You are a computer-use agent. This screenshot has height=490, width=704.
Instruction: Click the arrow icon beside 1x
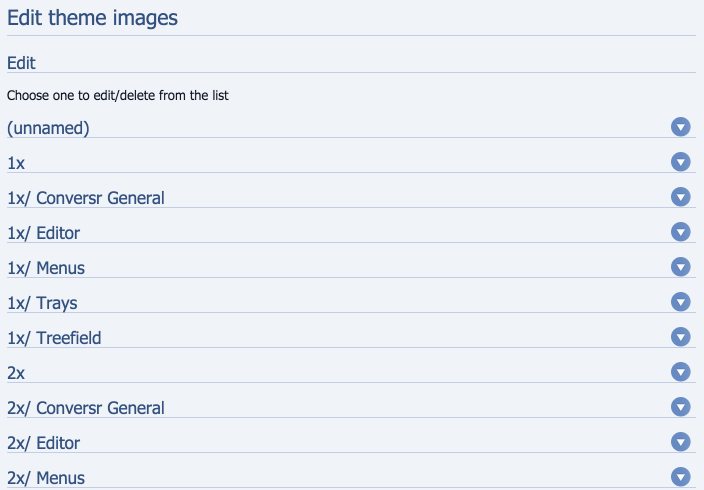click(x=681, y=162)
